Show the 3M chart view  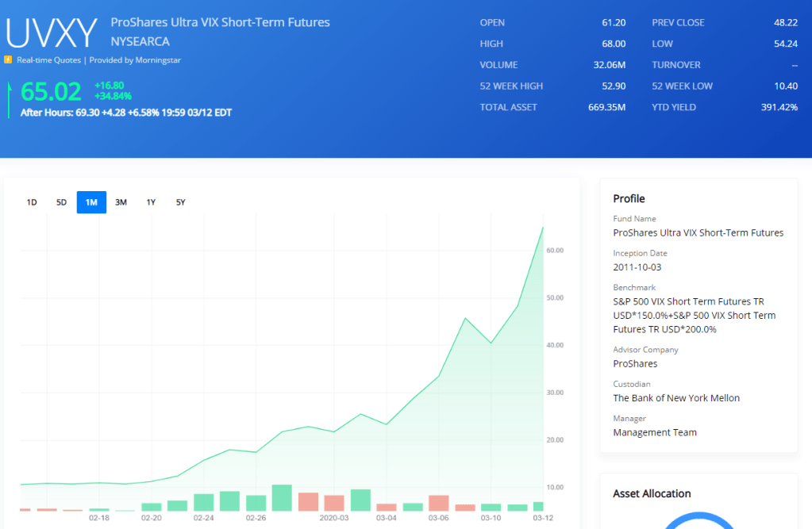coord(121,202)
